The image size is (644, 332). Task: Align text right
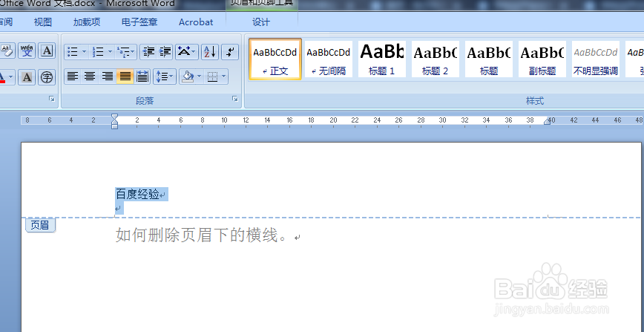coord(107,77)
